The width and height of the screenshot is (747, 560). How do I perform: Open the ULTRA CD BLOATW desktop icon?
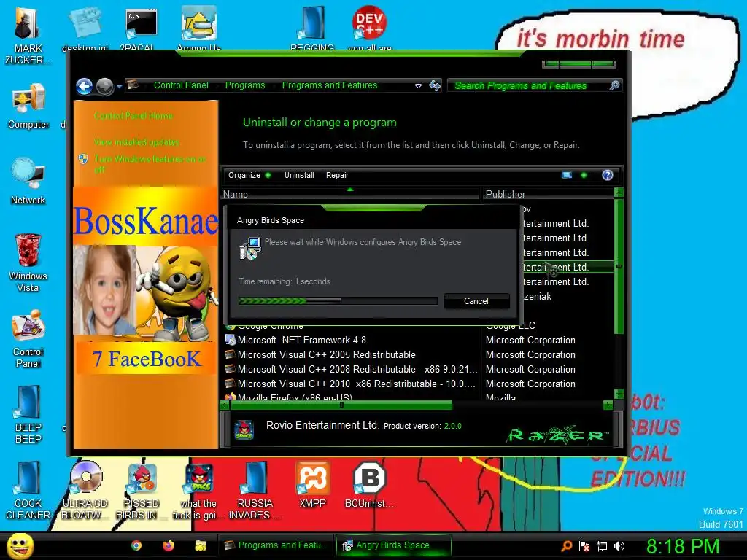click(85, 491)
